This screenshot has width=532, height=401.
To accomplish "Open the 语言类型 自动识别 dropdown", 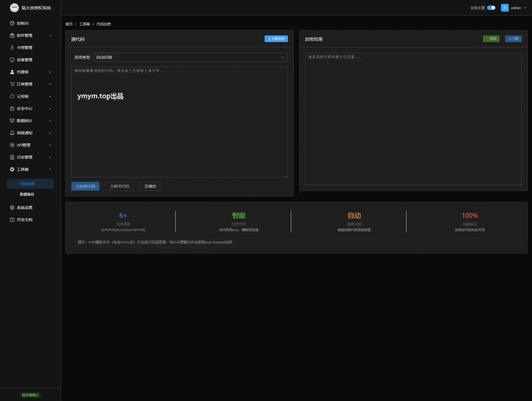I will click(x=191, y=57).
